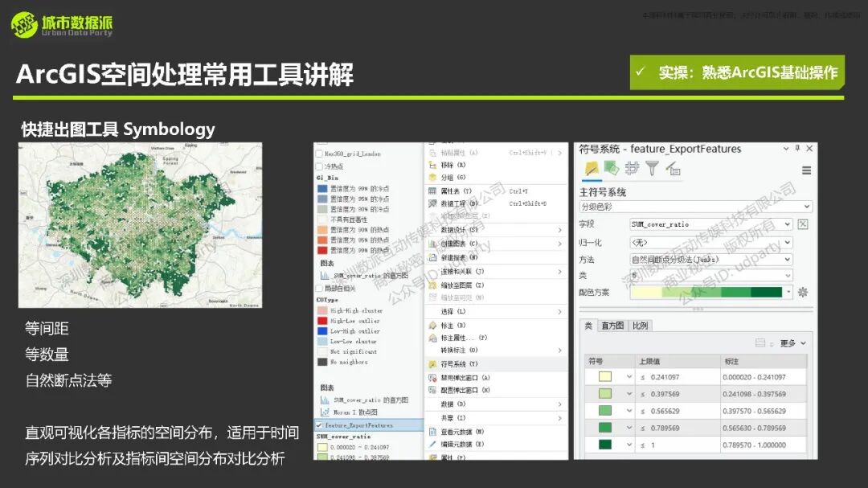
Task: Open symbol dropdown arrow for ≤ 0.241097 row
Action: tap(628, 377)
